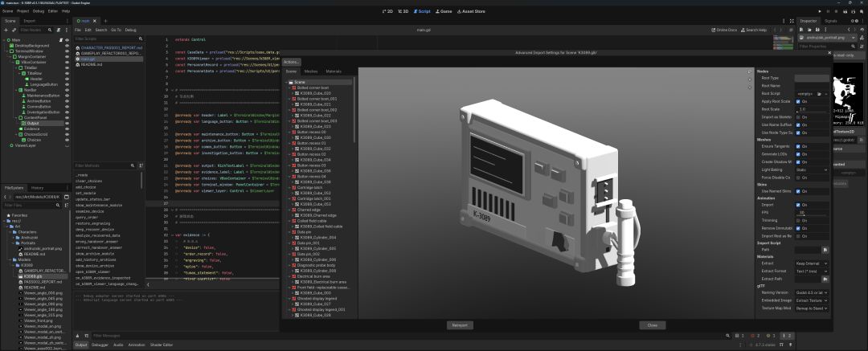Viewport: 868px width, 351px height.
Task: Click search icon in Filter Scripts field
Action: pyautogui.click(x=141, y=39)
